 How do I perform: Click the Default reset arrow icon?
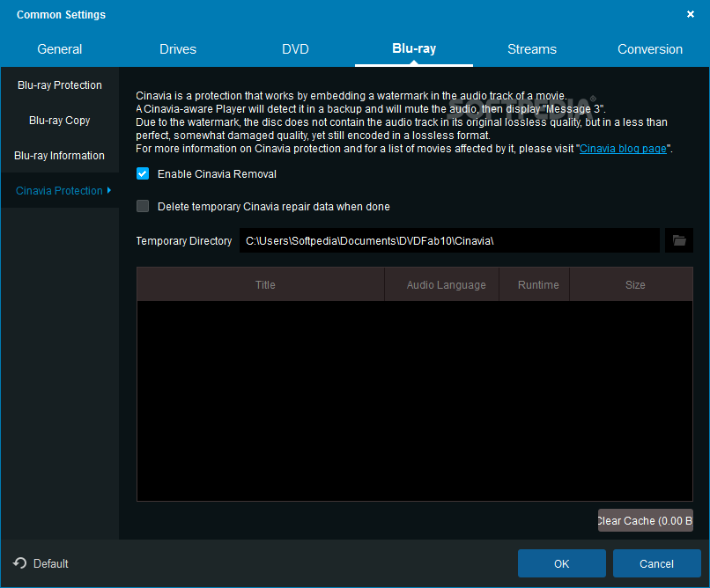[19, 563]
